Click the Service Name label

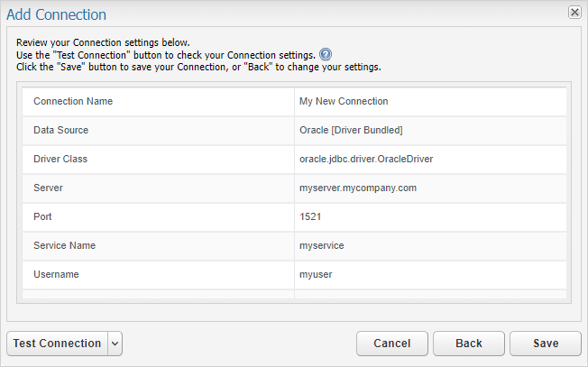65,245
